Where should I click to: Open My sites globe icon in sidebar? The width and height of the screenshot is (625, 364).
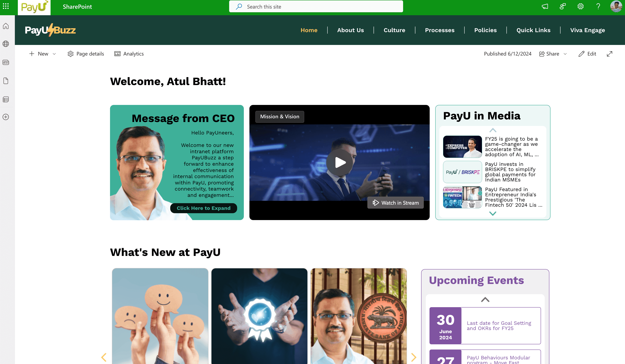6,44
